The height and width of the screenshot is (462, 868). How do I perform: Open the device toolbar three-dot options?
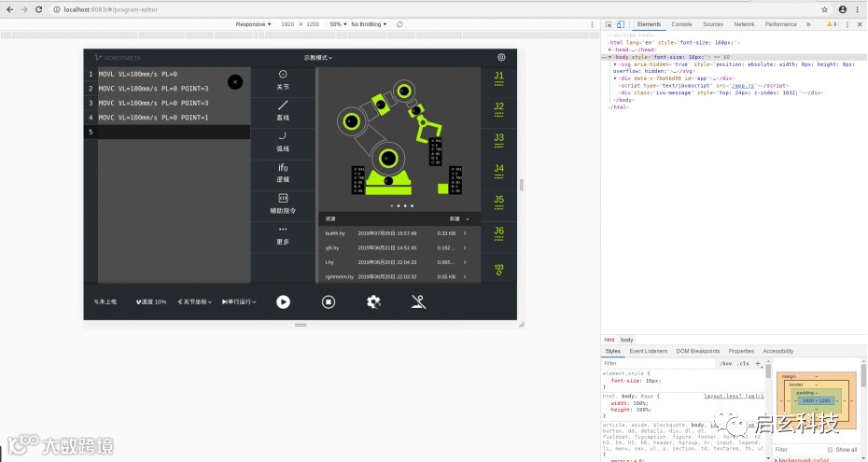(x=592, y=24)
